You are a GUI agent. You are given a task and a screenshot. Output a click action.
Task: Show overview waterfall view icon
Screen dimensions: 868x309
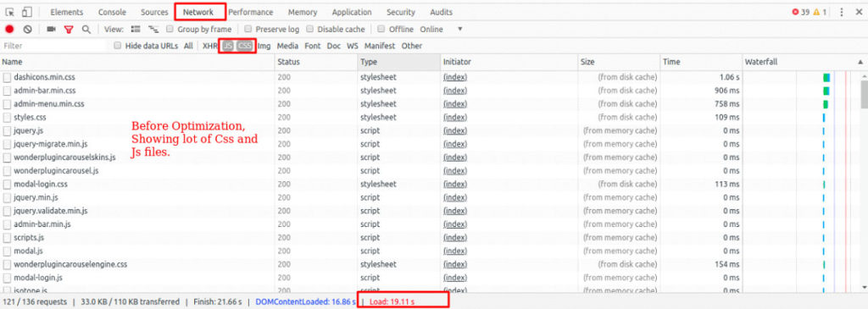(x=153, y=30)
